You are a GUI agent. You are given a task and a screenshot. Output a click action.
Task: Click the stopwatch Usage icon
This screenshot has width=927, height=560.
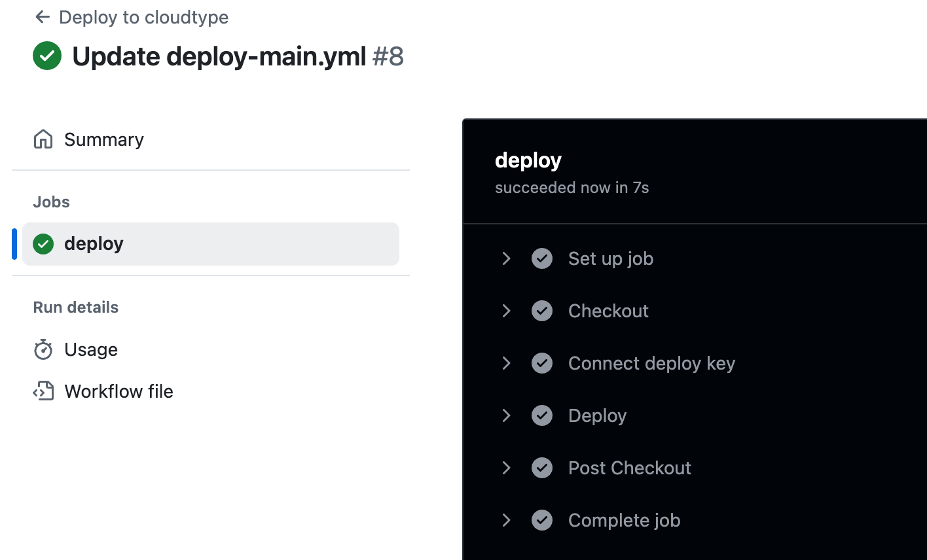43,349
